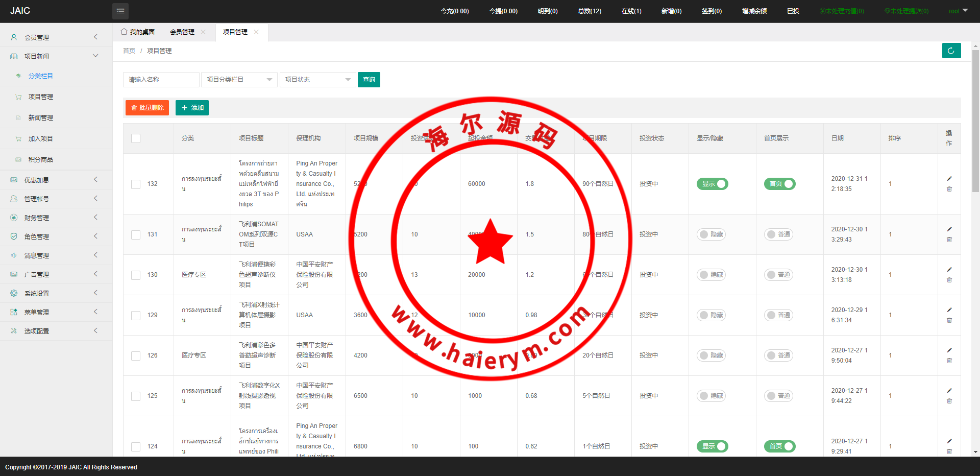Open the root user dropdown

pyautogui.click(x=958, y=11)
